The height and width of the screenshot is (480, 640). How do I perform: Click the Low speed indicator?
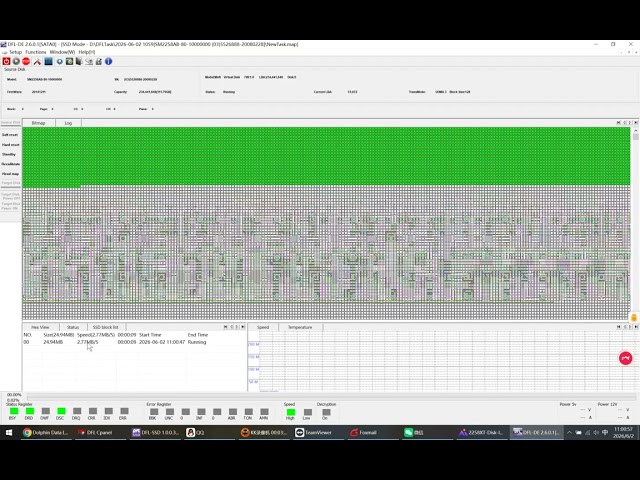(308, 412)
